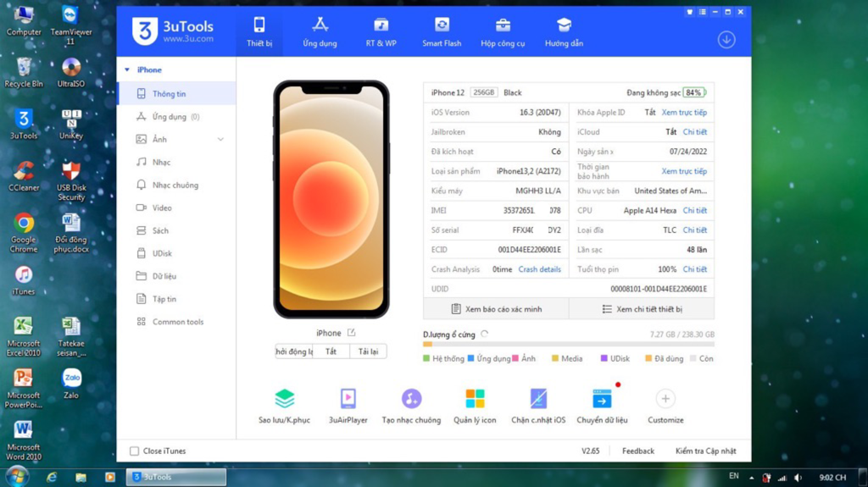Click the download arrow icon in the header
The image size is (868, 487).
726,40
